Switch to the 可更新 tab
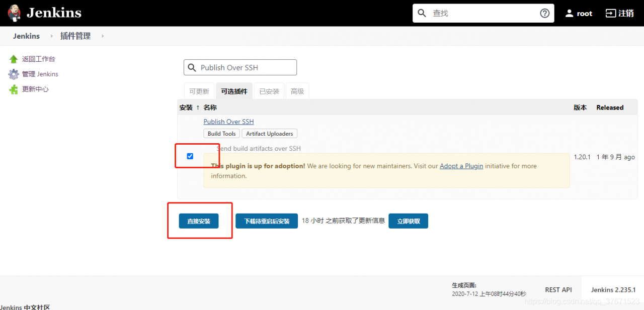Screen dimensions: 644x310 pos(199,91)
